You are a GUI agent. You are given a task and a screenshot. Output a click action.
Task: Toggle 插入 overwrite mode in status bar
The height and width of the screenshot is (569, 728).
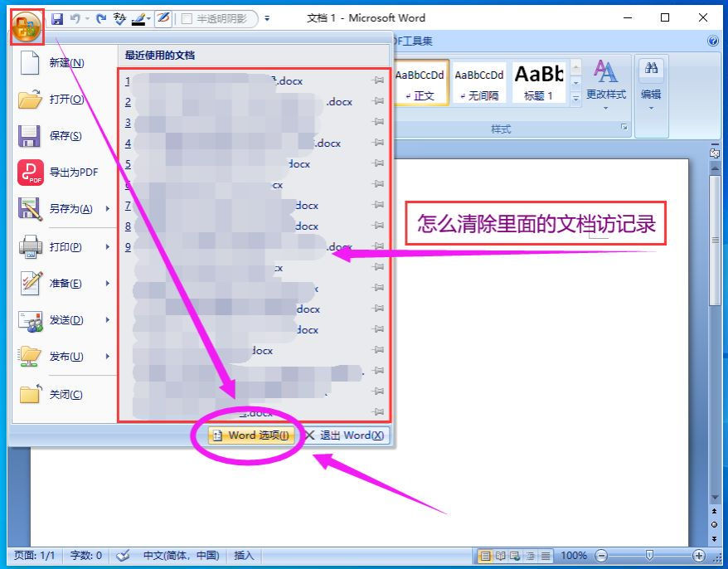243,556
